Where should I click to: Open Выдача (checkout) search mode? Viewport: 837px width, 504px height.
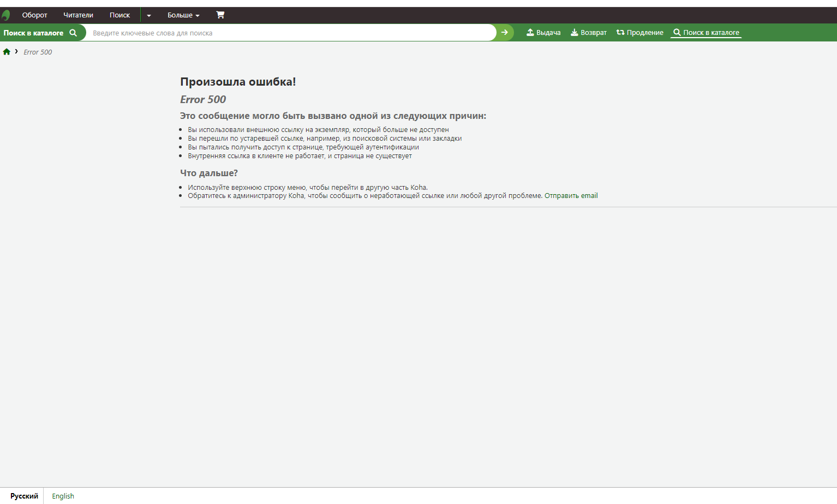click(x=543, y=33)
